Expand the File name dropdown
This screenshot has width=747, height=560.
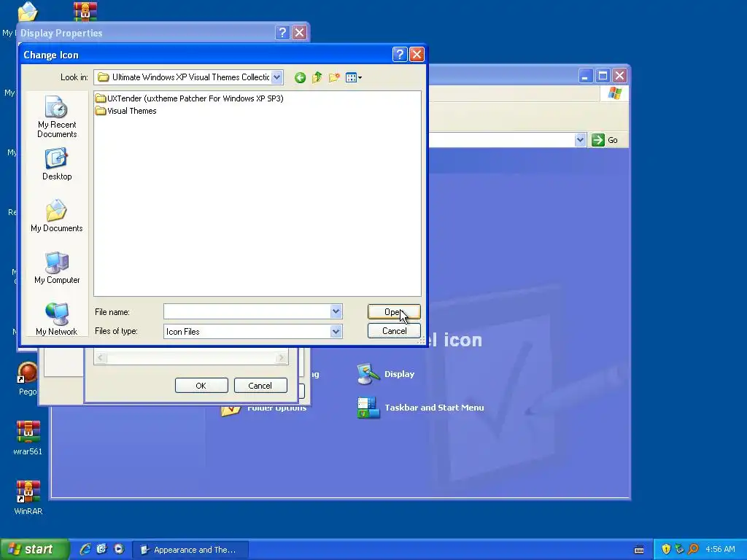point(336,311)
